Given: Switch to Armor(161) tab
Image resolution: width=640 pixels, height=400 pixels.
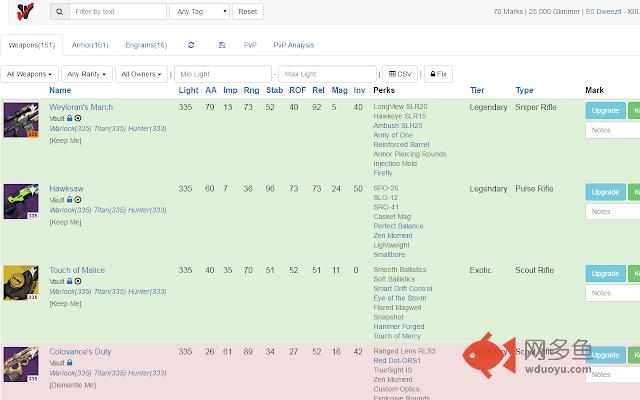Looking at the screenshot, I should pyautogui.click(x=90, y=45).
